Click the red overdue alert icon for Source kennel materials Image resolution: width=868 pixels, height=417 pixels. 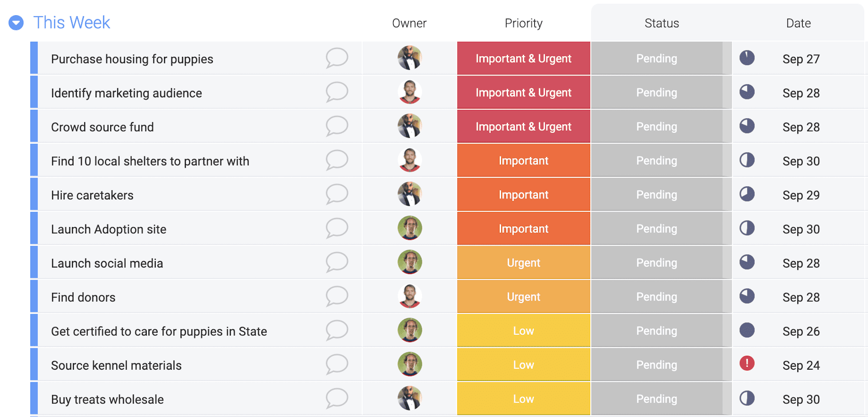747,363
